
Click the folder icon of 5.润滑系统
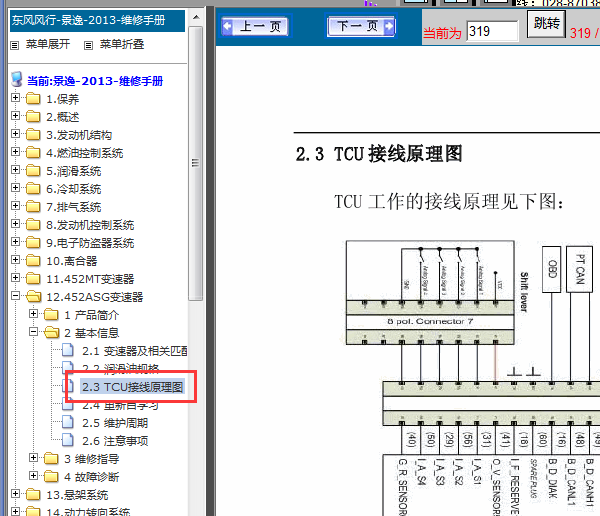33,171
